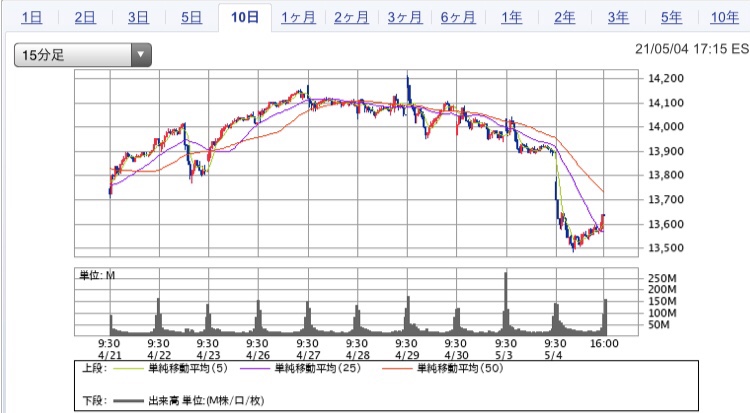Switch to the 5年 chart range tab
Screen dimensions: 750x413
coord(671,17)
